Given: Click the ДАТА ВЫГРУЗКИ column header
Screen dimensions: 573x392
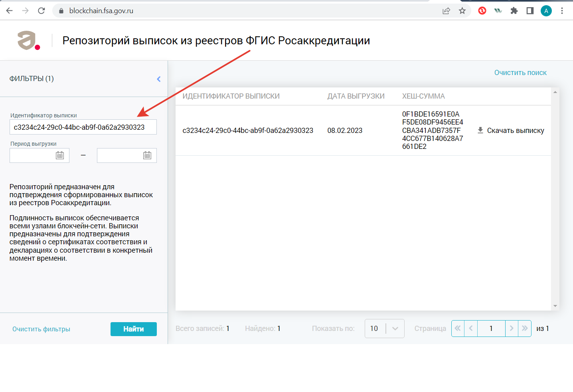Looking at the screenshot, I should [356, 96].
